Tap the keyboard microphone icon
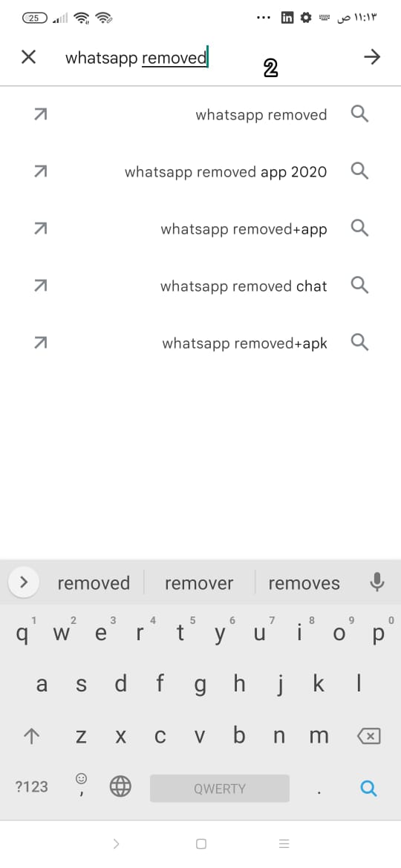This screenshot has width=401, height=868. coord(376,582)
